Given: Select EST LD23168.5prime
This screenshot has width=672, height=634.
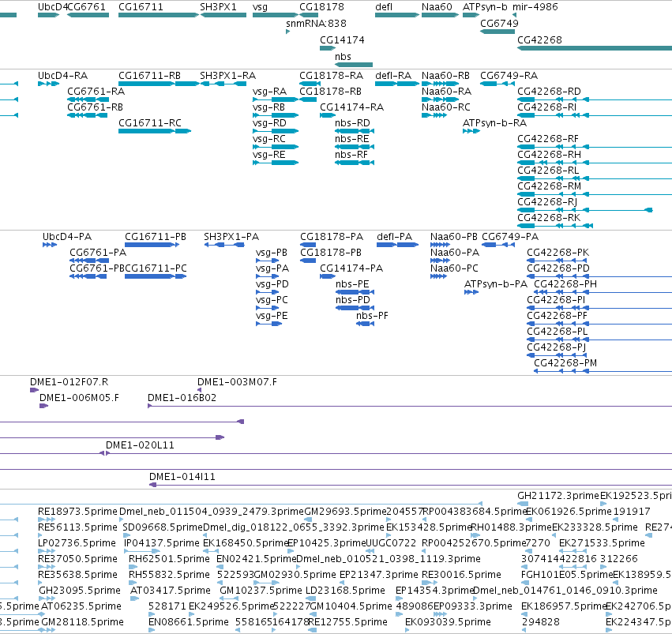Looking at the screenshot, I should click(x=345, y=591).
